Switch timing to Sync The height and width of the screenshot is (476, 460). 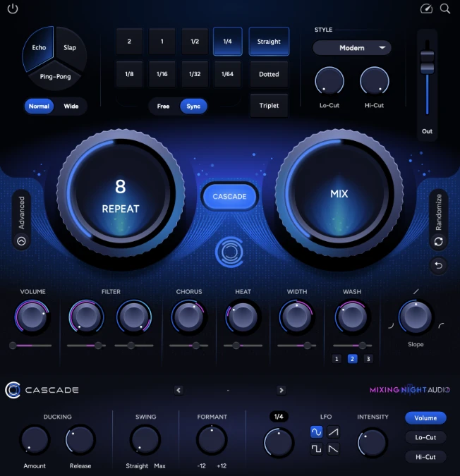point(193,106)
